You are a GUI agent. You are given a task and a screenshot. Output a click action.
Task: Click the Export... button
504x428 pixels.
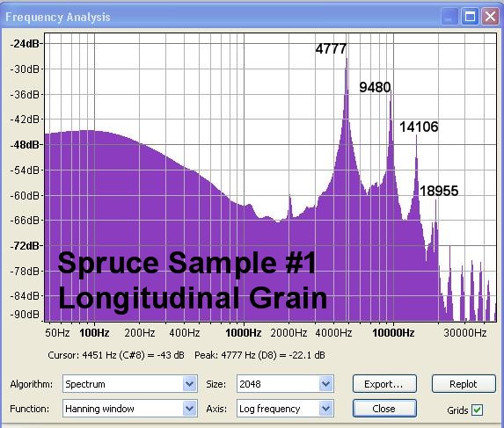click(384, 384)
